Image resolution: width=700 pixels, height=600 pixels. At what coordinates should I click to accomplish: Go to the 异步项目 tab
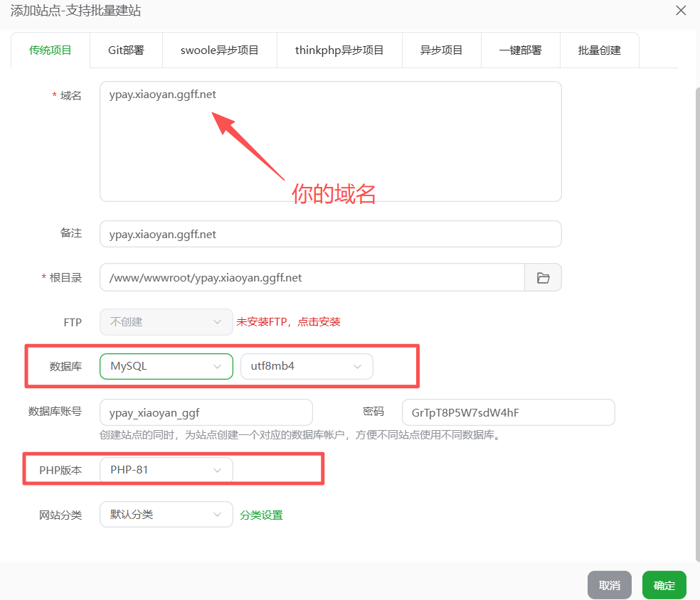click(x=441, y=50)
